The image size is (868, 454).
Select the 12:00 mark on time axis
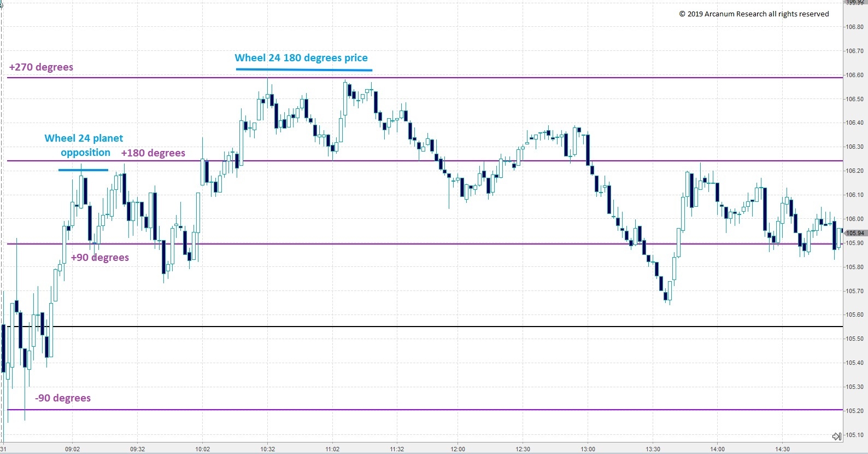click(458, 449)
